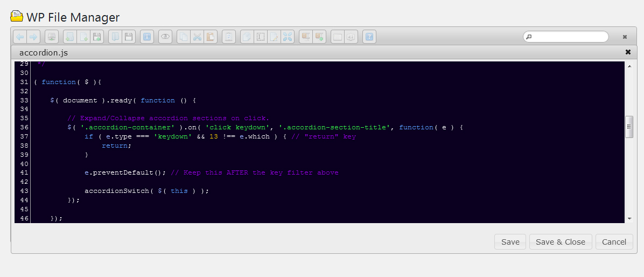The image size is (644, 277).
Task: Click the back arrow in toolbar
Action: pyautogui.click(x=20, y=37)
